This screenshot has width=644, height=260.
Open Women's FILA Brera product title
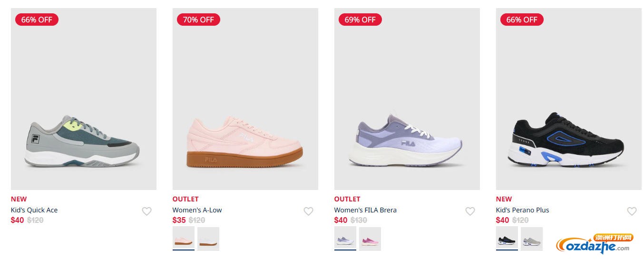tap(365, 210)
